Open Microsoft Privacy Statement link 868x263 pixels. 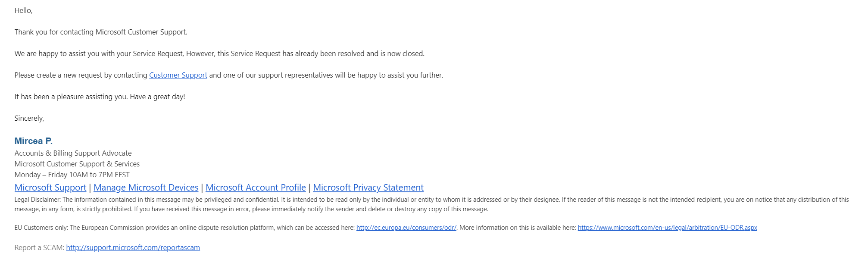368,188
